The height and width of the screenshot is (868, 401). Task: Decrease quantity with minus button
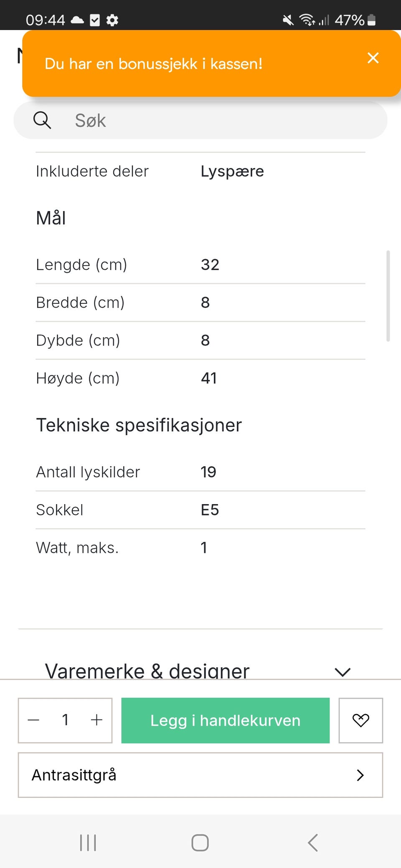[x=33, y=720]
